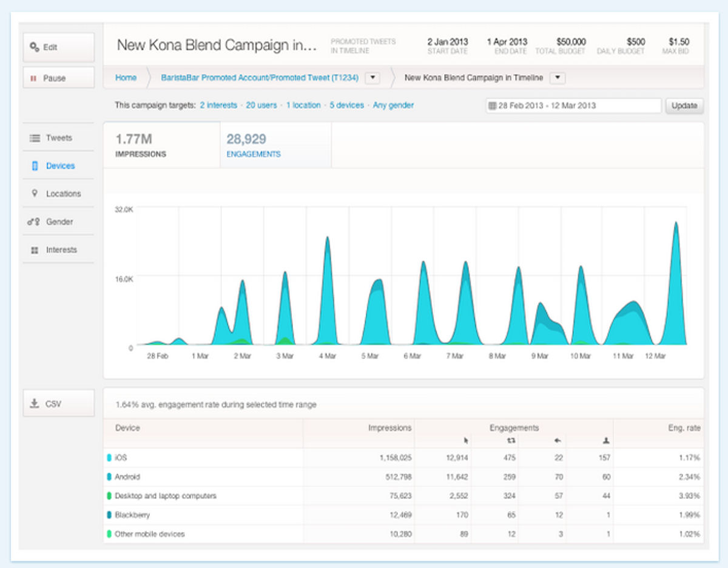Screen dimensions: 728x568
Task: Click the reply arrow engagement column header
Action: point(557,440)
